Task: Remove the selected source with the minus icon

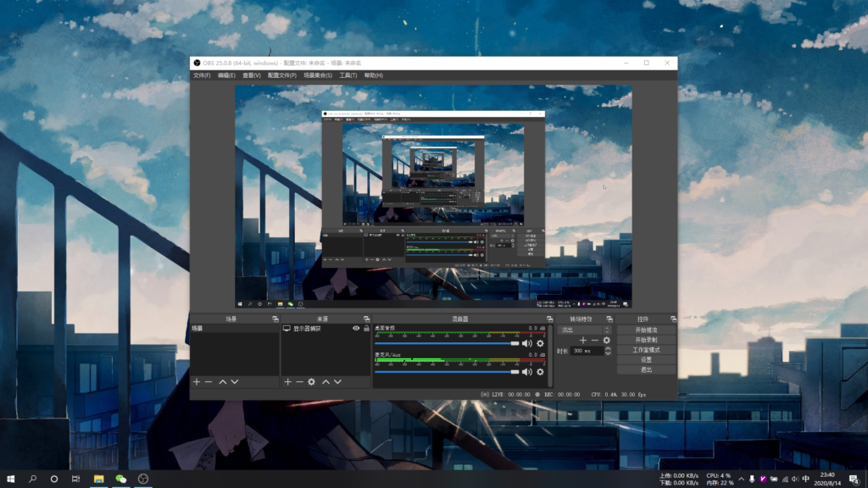Action: tap(299, 382)
